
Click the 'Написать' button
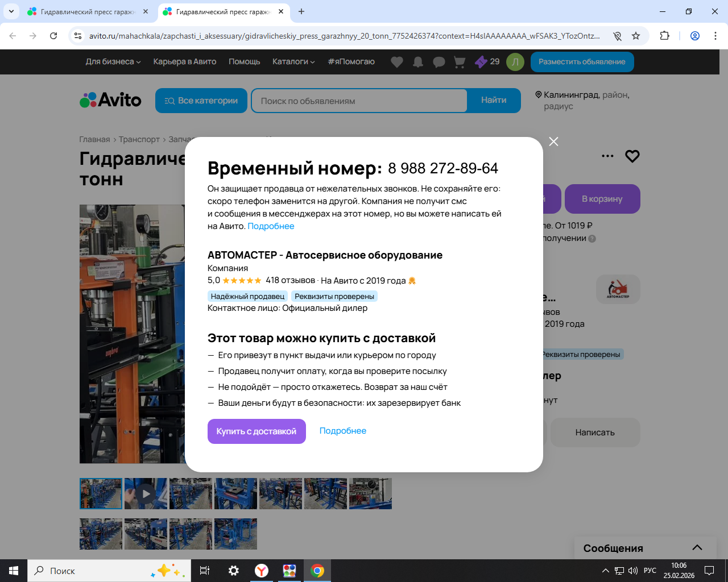(595, 433)
